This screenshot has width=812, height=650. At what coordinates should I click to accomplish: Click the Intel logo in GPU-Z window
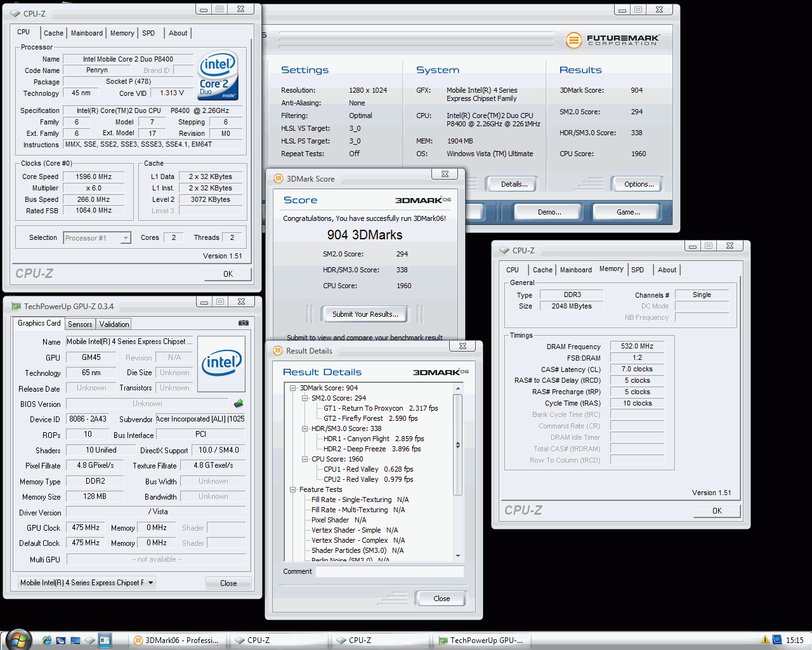click(x=221, y=364)
